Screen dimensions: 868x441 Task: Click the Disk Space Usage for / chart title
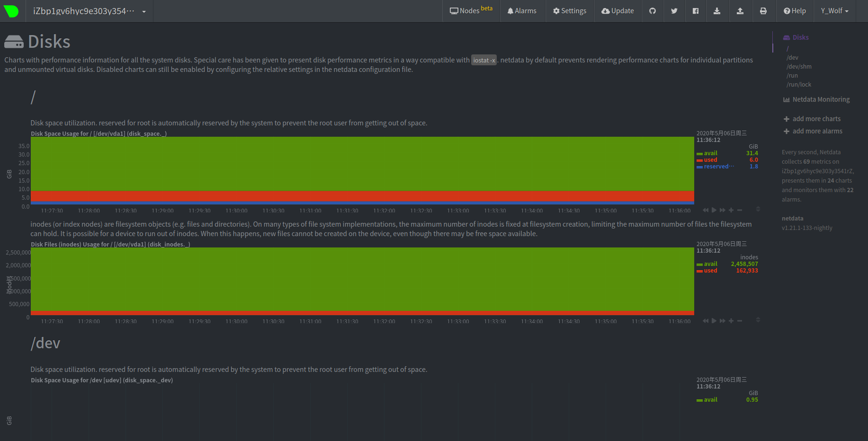tap(98, 134)
